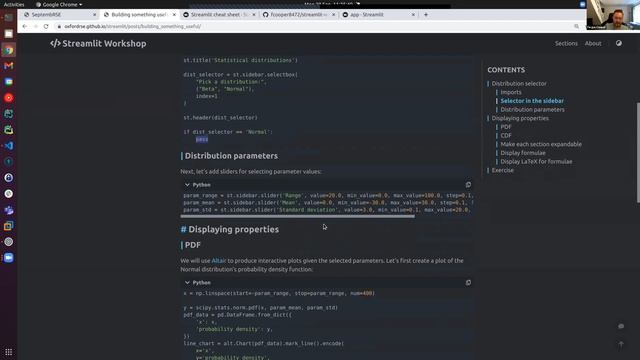Viewport: 640px width, 360px height.
Task: Go back to previous page
Action: (x=24, y=26)
